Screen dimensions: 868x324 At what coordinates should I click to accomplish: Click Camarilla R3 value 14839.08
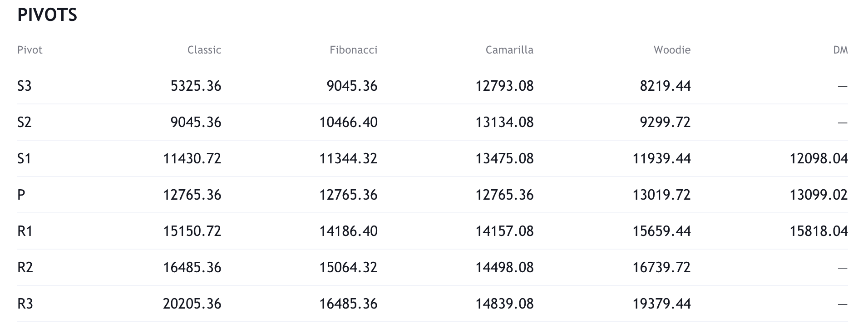point(504,304)
